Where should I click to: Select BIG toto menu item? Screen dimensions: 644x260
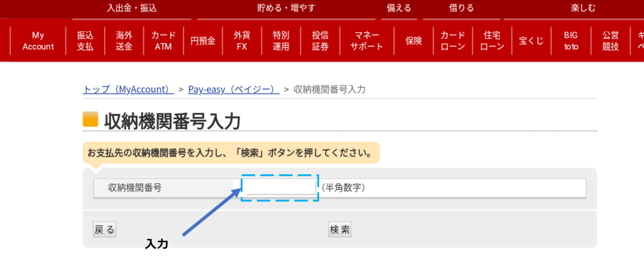coord(571,41)
